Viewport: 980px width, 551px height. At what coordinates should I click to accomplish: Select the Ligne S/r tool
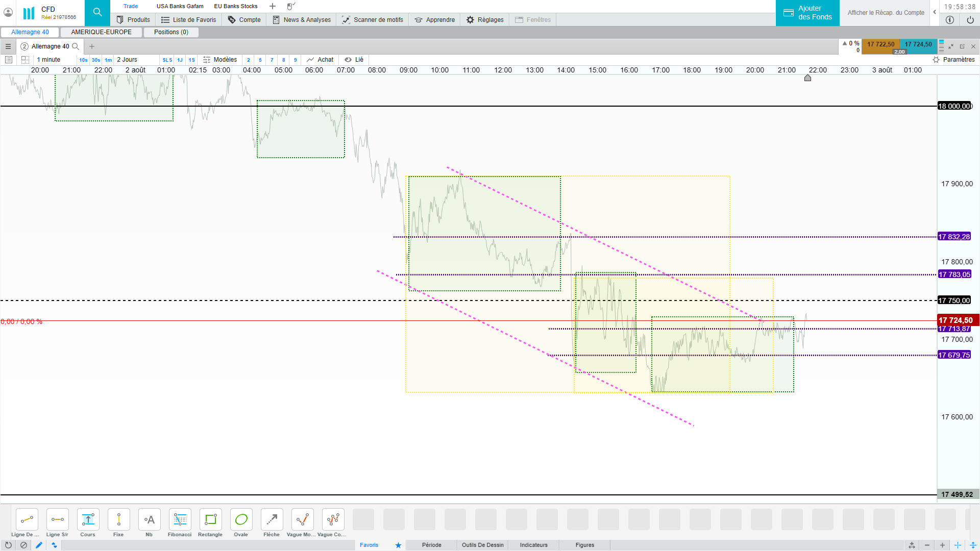(x=57, y=520)
